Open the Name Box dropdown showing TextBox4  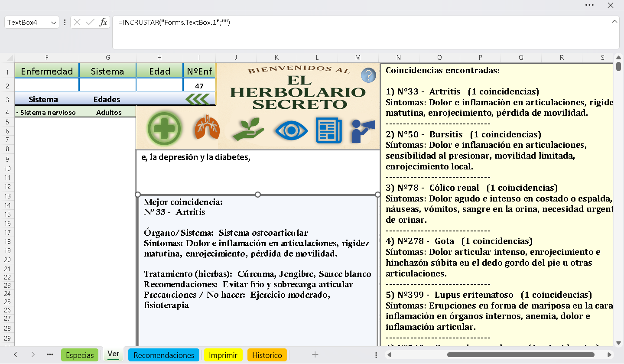54,23
